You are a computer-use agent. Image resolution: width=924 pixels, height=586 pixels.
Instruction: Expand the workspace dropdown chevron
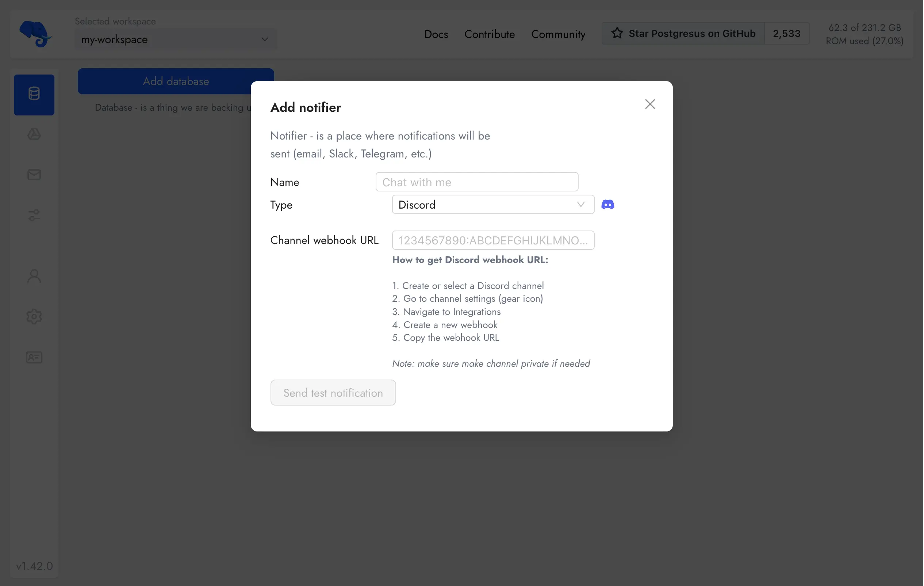tap(264, 39)
